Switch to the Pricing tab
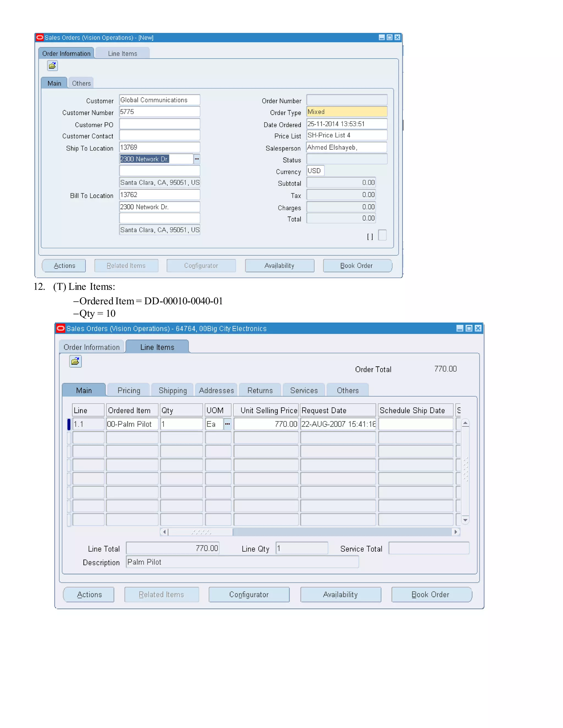563x728 pixels. [x=129, y=390]
